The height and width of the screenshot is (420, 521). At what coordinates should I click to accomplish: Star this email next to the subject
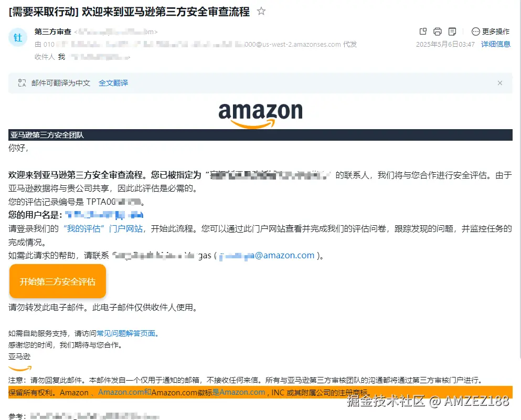(x=261, y=12)
